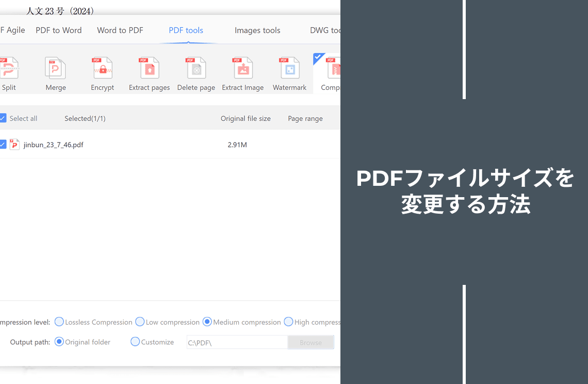The height and width of the screenshot is (384, 588).
Task: Select the Extract pages tool
Action: (x=149, y=69)
